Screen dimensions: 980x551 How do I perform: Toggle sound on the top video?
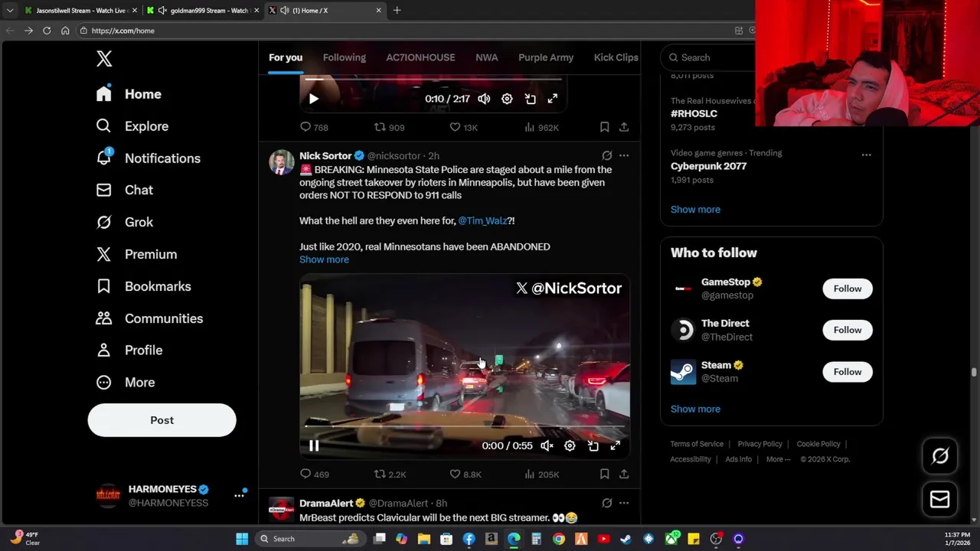(484, 99)
